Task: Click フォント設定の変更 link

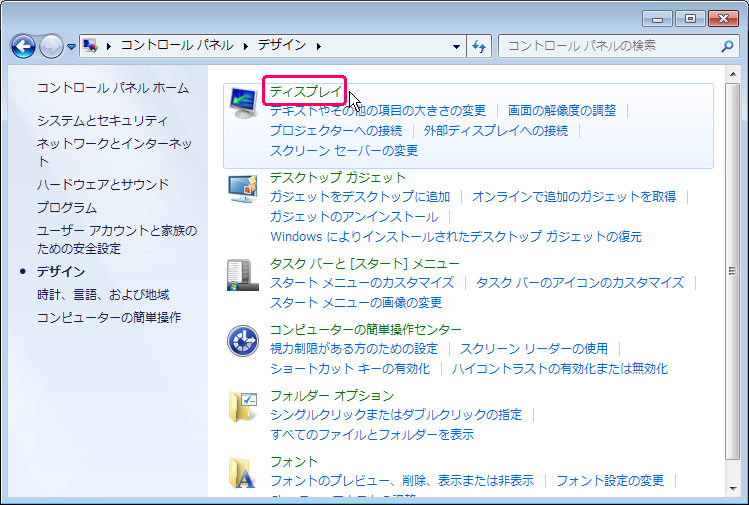Action: 610,480
